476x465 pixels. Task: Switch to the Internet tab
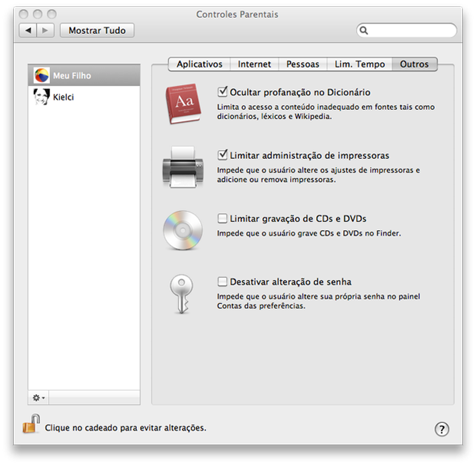tap(254, 64)
